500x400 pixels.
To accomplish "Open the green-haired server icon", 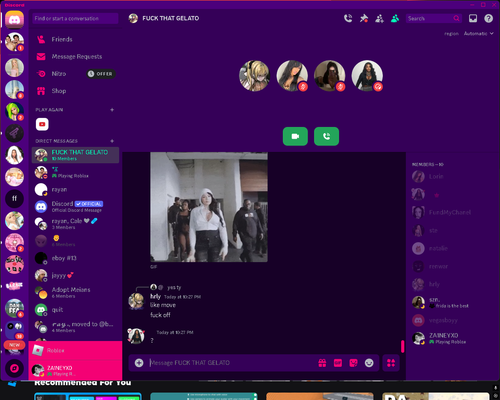I will pyautogui.click(x=14, y=111).
